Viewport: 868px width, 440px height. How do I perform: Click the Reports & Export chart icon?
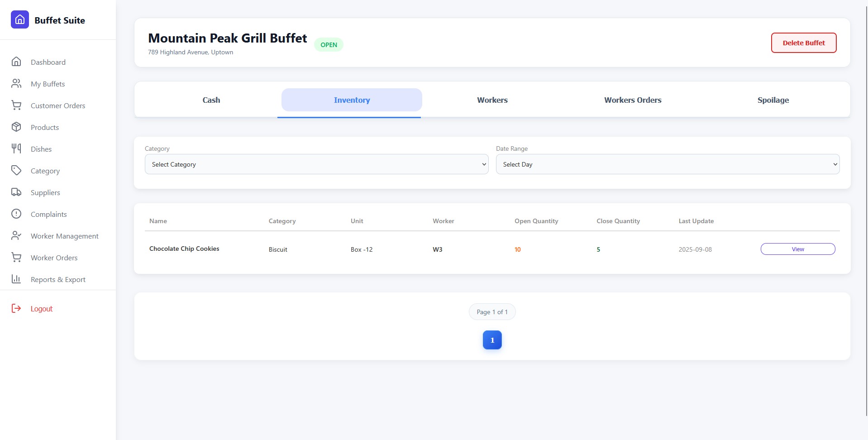tap(16, 279)
